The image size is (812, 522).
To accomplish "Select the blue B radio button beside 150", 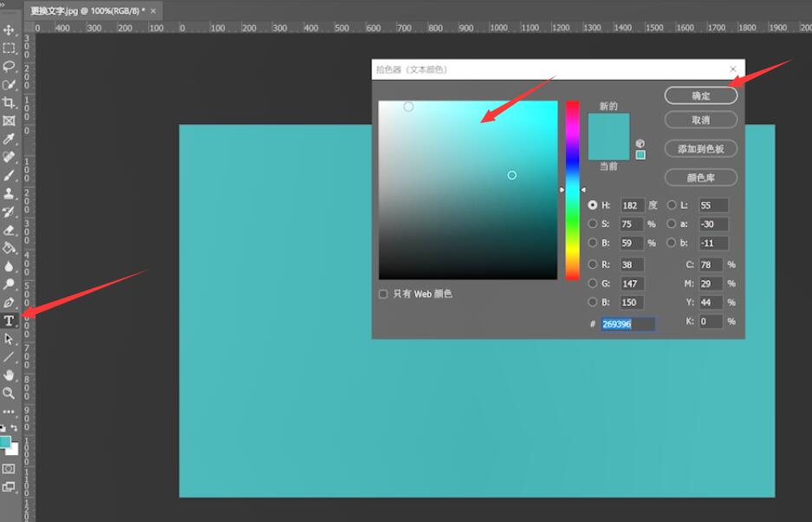I will (x=593, y=303).
